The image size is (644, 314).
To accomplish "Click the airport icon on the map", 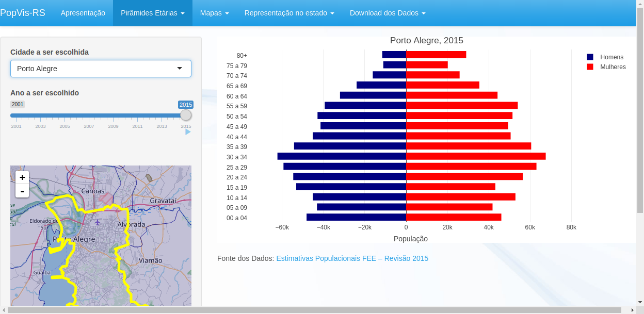I will (98, 222).
